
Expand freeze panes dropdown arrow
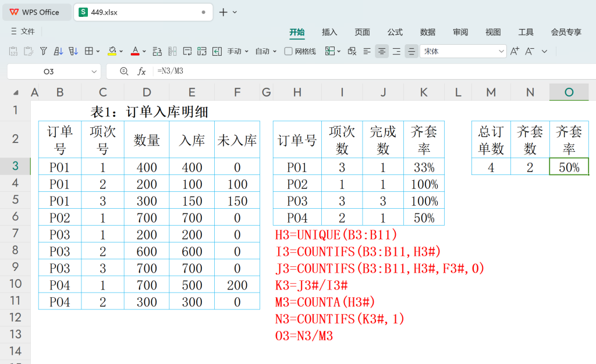(339, 51)
